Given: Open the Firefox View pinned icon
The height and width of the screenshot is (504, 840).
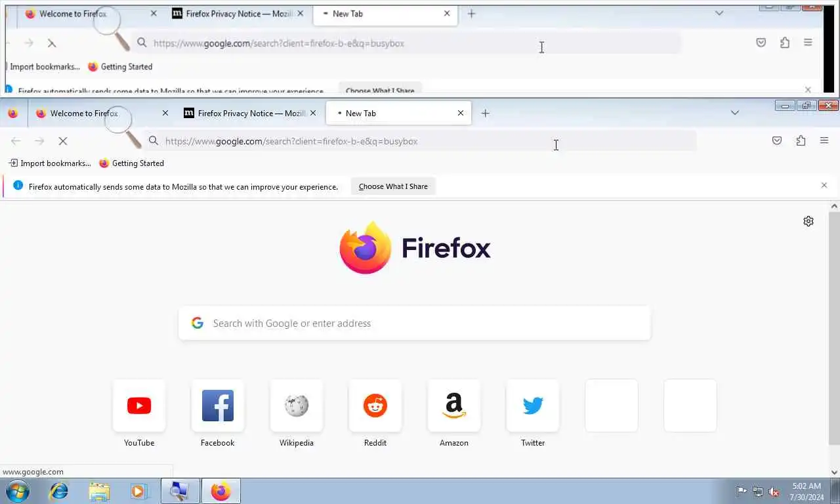Looking at the screenshot, I should (12, 114).
